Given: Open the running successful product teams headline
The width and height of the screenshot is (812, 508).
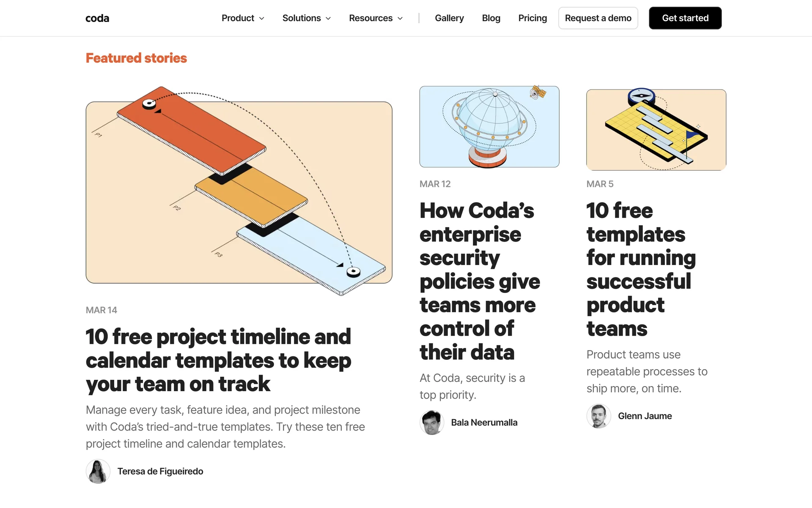Looking at the screenshot, I should (x=641, y=269).
